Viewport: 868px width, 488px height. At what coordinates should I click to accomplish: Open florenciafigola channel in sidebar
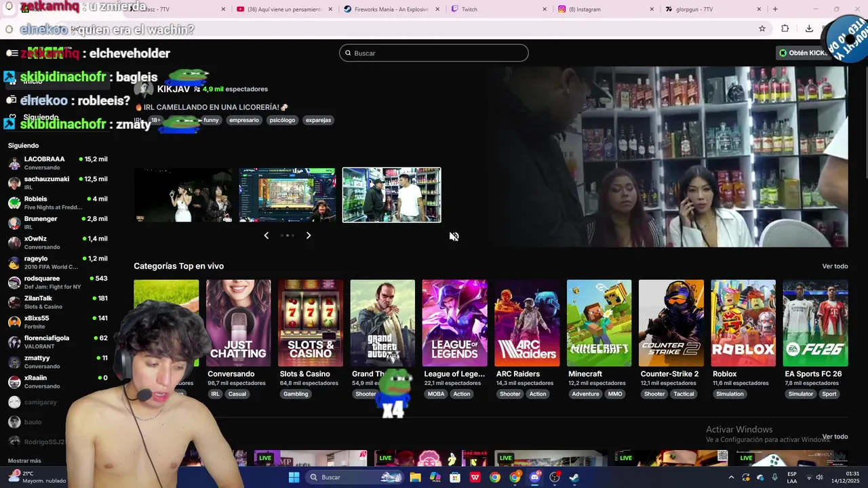(58, 342)
